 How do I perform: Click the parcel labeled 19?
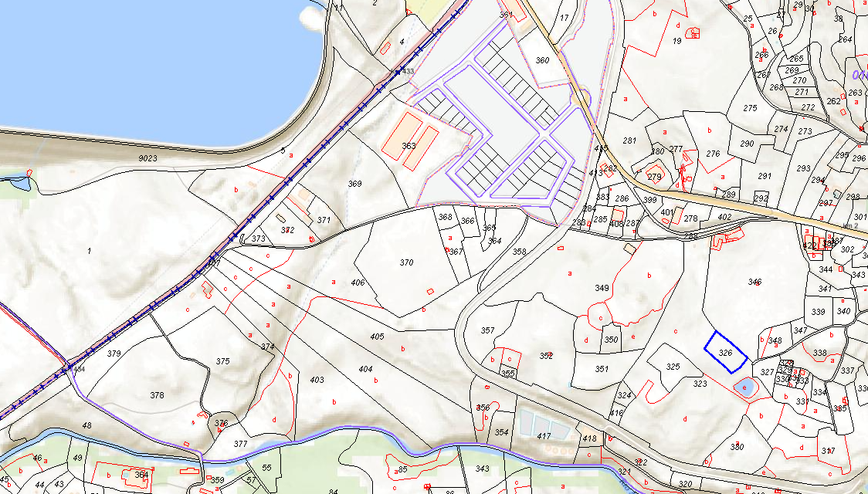[676, 41]
